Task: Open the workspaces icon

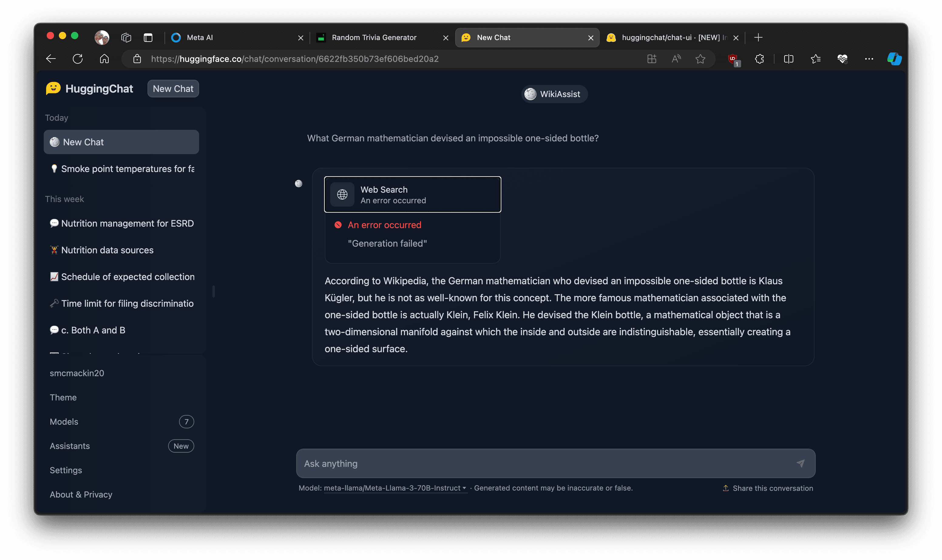Action: click(x=126, y=37)
